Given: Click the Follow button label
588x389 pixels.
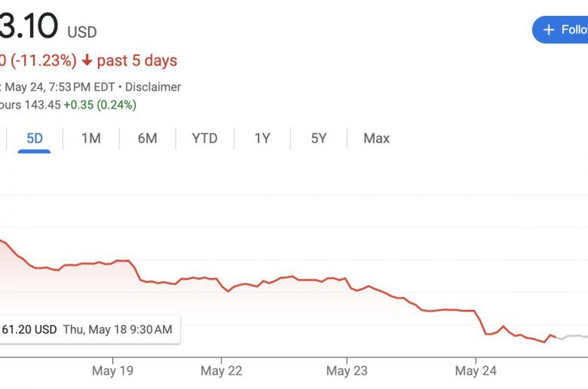Looking at the screenshot, I should coord(574,29).
